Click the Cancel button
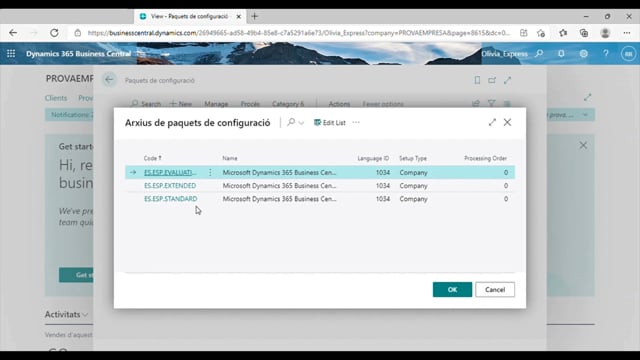The image size is (640, 360). pyautogui.click(x=495, y=289)
